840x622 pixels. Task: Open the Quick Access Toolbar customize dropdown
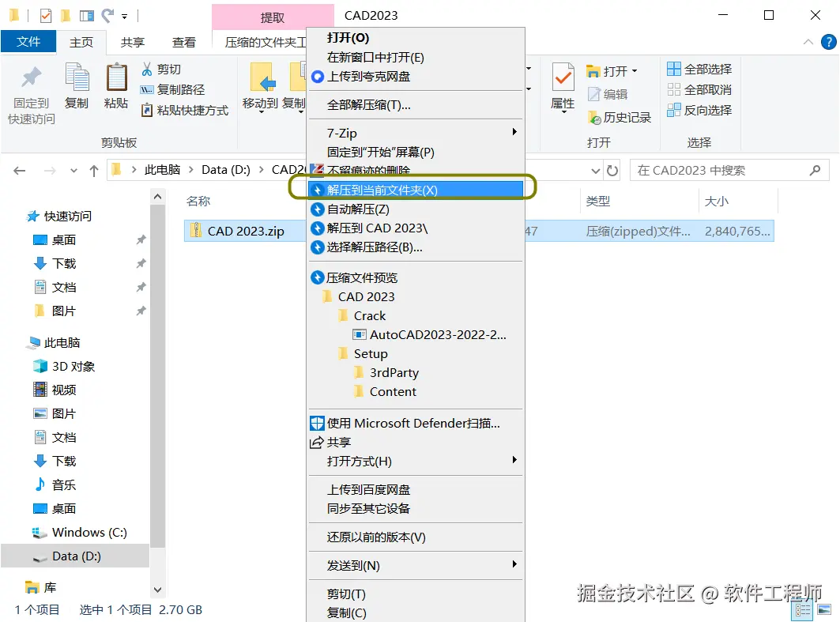[x=124, y=16]
